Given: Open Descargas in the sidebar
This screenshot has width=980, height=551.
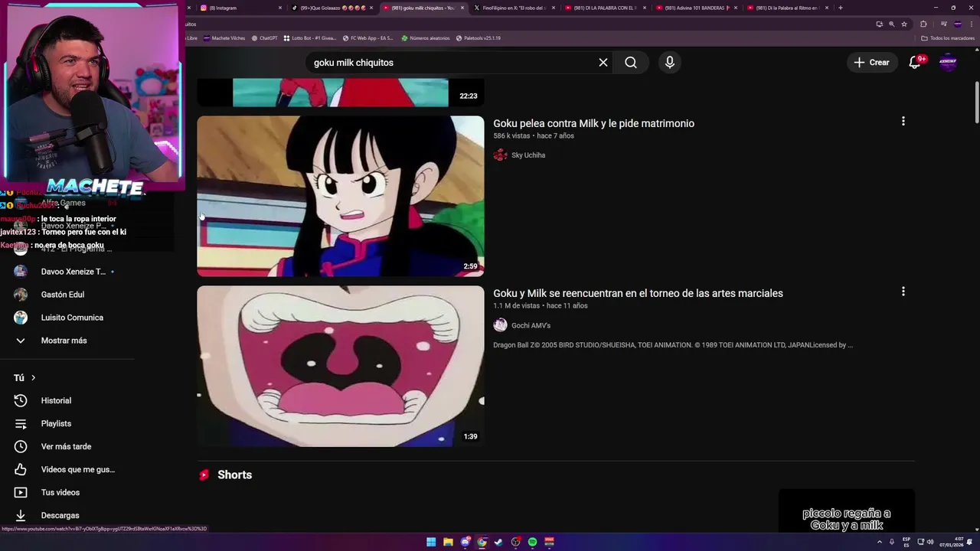Looking at the screenshot, I should pyautogui.click(x=60, y=516).
